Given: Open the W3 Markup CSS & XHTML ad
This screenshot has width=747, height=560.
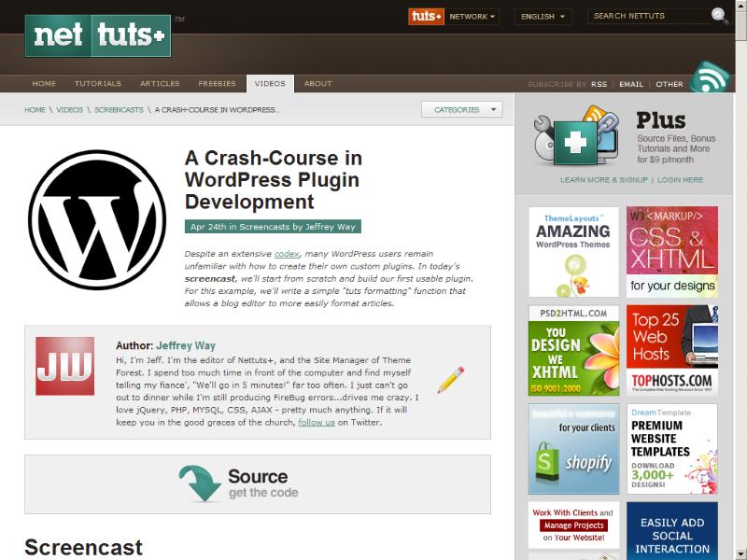Looking at the screenshot, I should pyautogui.click(x=672, y=252).
